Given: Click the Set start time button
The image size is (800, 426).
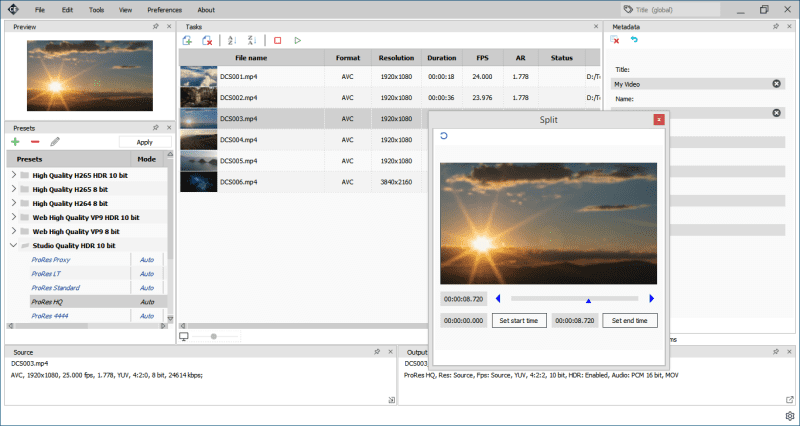Looking at the screenshot, I should point(518,321).
